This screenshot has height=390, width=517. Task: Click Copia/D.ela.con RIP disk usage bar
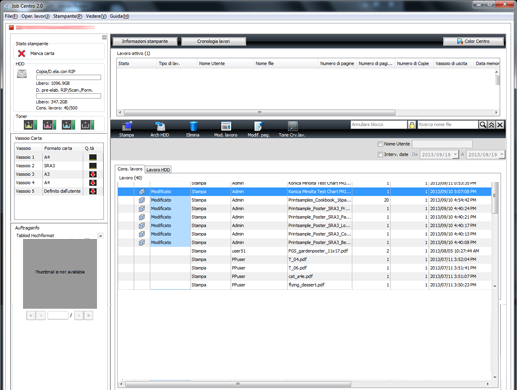pyautogui.click(x=68, y=77)
